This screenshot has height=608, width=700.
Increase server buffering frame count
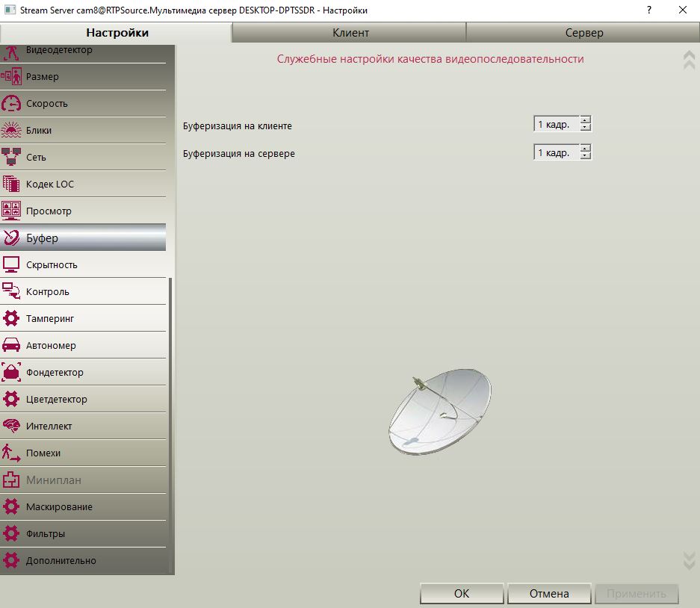click(585, 148)
